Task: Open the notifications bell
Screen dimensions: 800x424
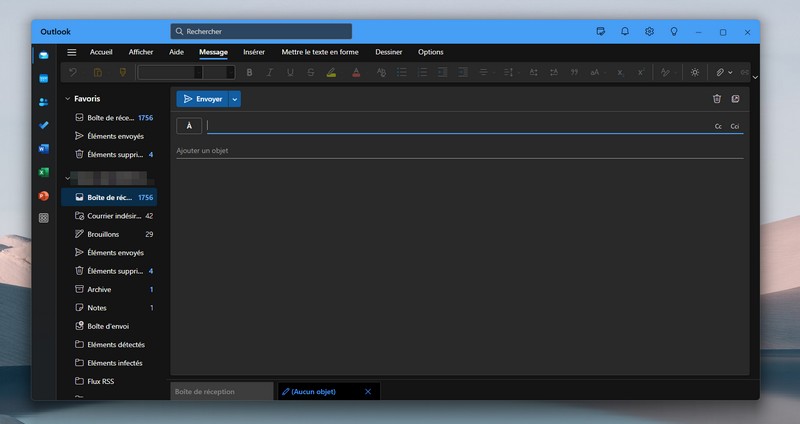Action: [x=625, y=32]
